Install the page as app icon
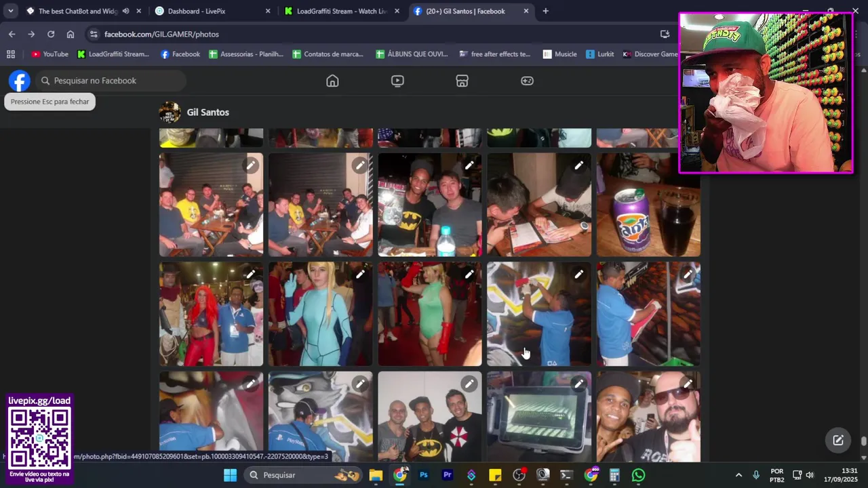Image resolution: width=868 pixels, height=488 pixels. (x=665, y=34)
